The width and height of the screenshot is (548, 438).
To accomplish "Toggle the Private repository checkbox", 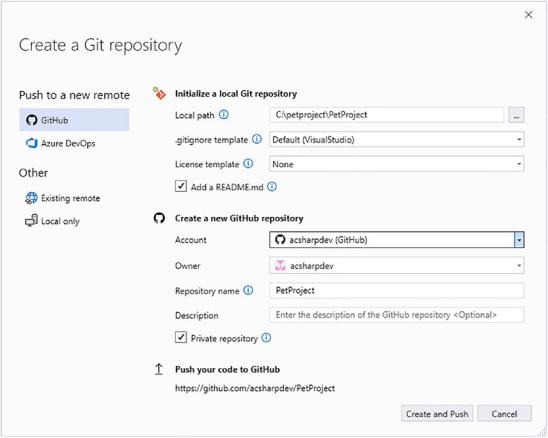I will [x=181, y=338].
